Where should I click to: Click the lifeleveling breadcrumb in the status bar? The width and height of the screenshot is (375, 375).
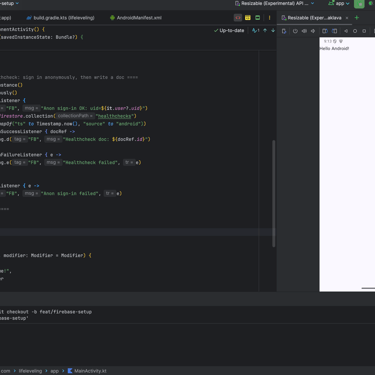tap(30, 371)
